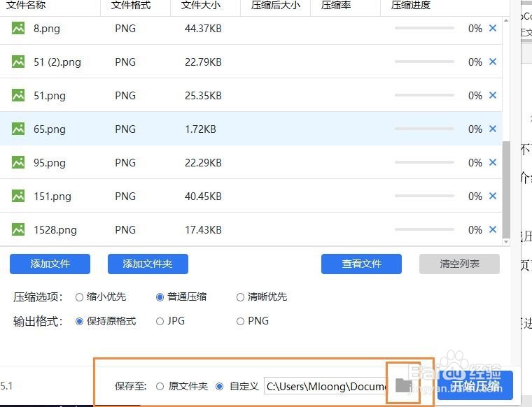
Task: Click the scrollbar up arrow
Action: [x=506, y=21]
